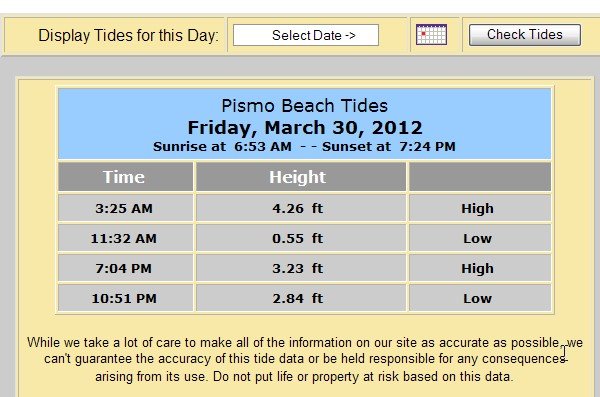600x397 pixels.
Task: Click the Pismo Beach Tides title
Action: pyautogui.click(x=305, y=106)
